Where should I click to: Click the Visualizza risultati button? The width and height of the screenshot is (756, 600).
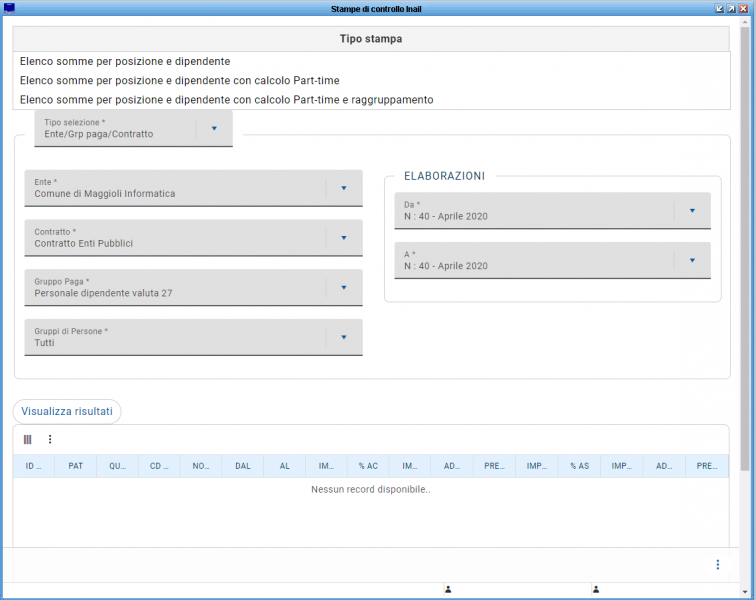(67, 411)
